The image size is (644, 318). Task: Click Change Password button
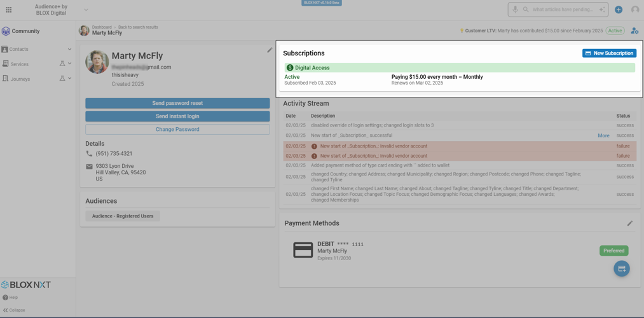(177, 129)
